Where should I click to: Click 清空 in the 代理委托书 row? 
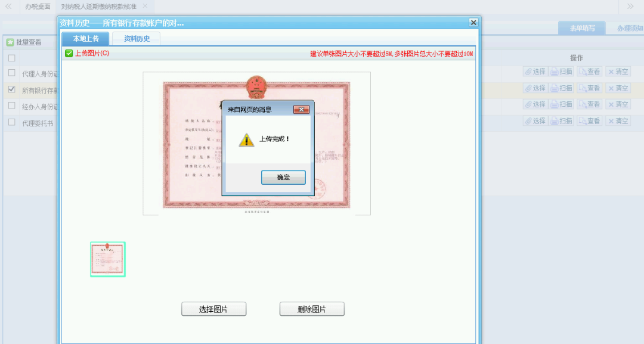coord(618,121)
